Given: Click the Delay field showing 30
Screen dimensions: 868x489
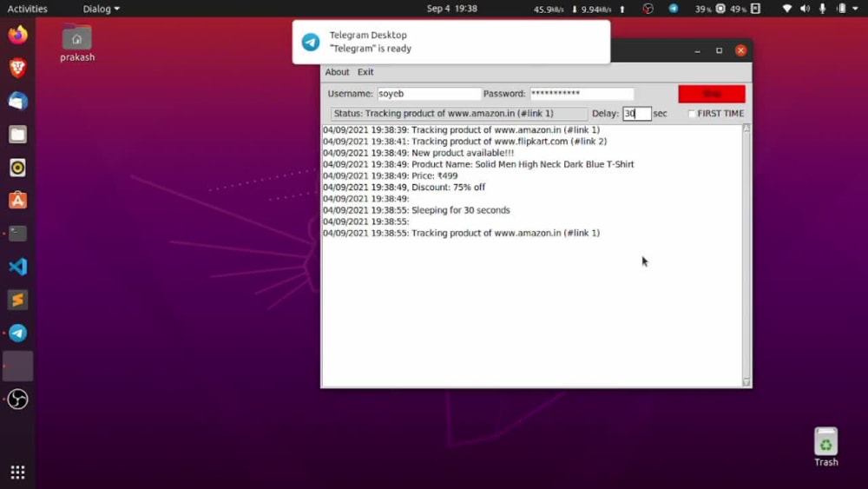Looking at the screenshot, I should 636,114.
